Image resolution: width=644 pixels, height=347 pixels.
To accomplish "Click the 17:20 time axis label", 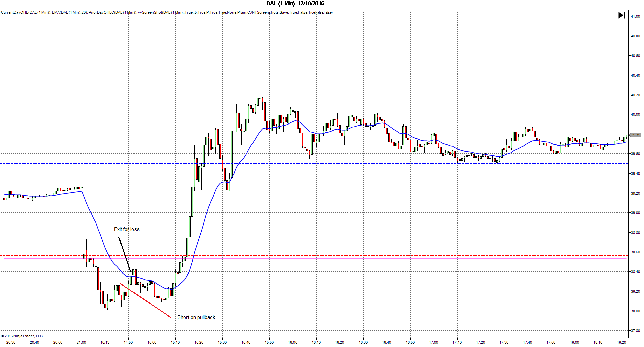I will pyautogui.click(x=480, y=342).
